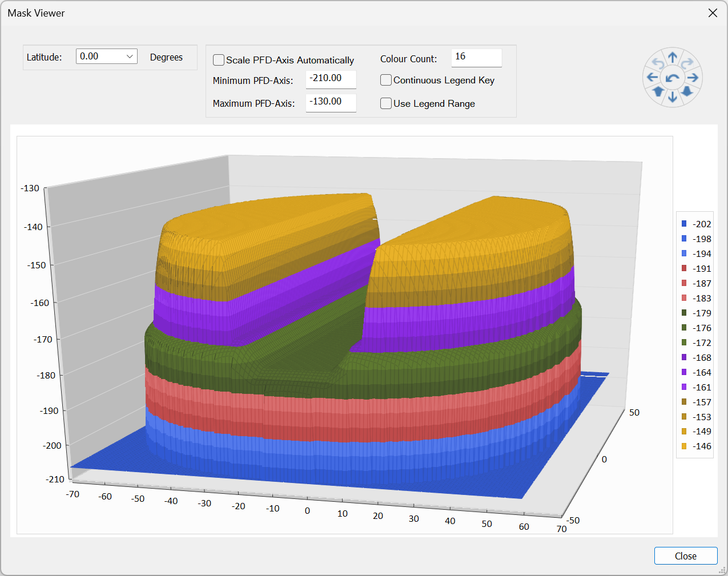728x576 pixels.
Task: Click the left arrow on the navigation wheel
Action: [x=652, y=78]
